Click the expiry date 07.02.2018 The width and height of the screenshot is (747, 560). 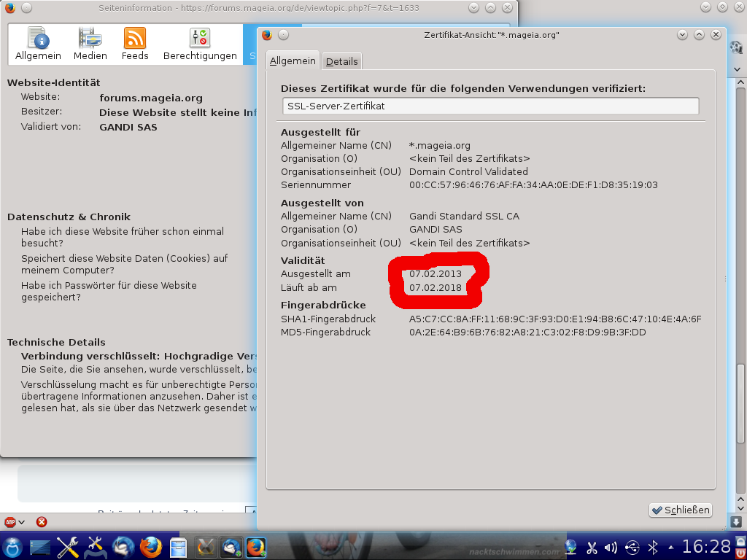[x=436, y=287]
